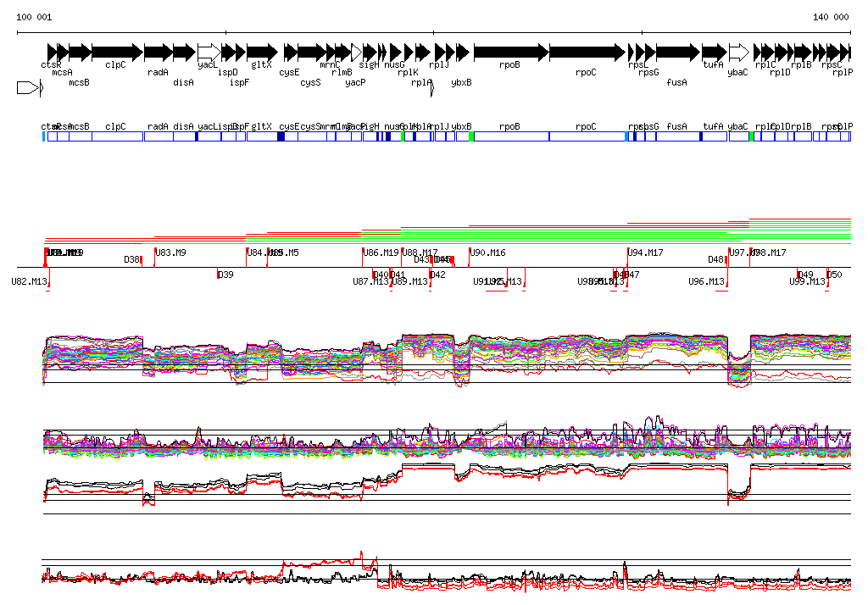The width and height of the screenshot is (868, 605).
Task: Select the fusA blue annotation box
Action: tap(678, 136)
